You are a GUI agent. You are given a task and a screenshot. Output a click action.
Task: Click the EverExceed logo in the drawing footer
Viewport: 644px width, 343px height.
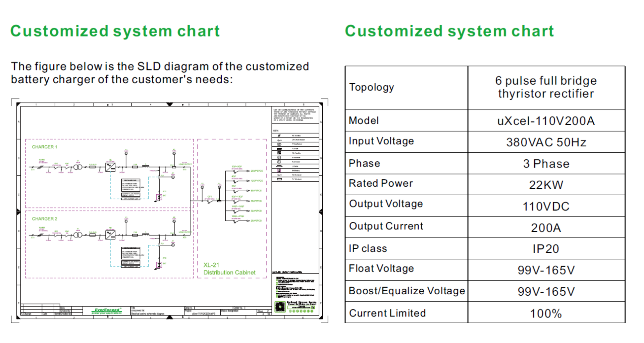(107, 311)
